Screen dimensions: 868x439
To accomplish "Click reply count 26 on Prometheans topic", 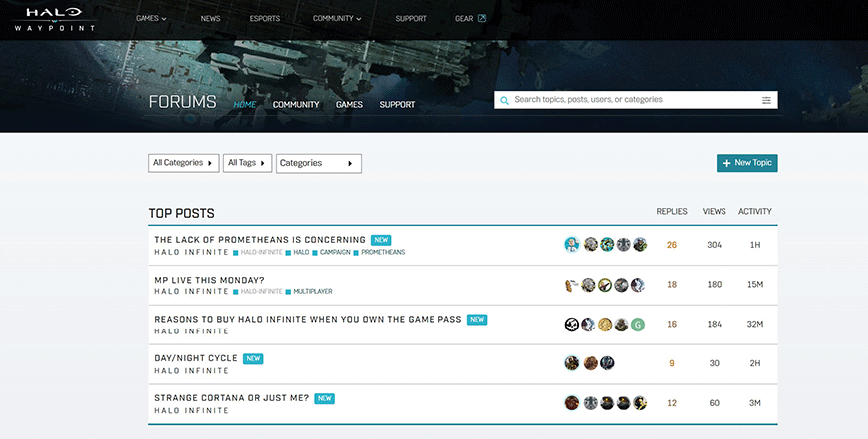I will click(672, 245).
